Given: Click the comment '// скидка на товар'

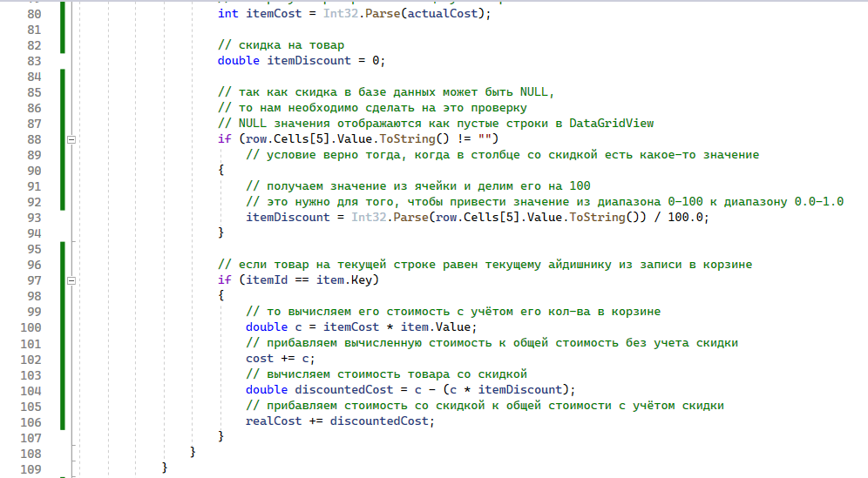Looking at the screenshot, I should click(281, 44).
